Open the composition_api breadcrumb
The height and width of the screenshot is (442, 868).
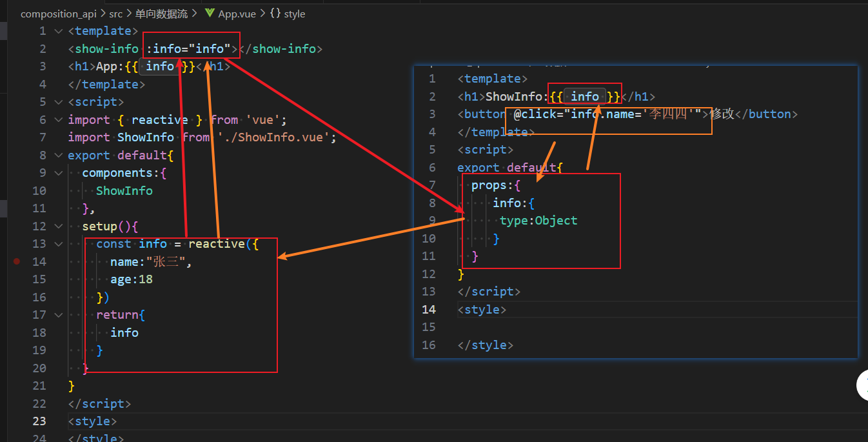point(59,14)
